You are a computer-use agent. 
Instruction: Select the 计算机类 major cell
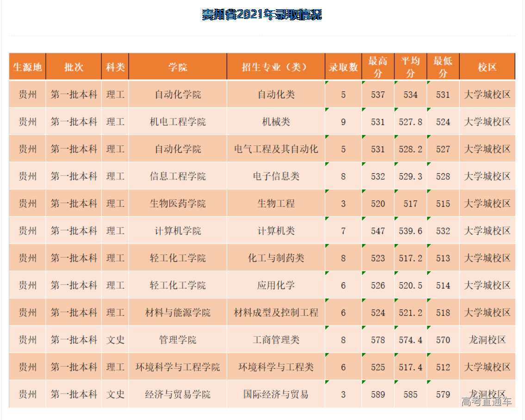276,231
